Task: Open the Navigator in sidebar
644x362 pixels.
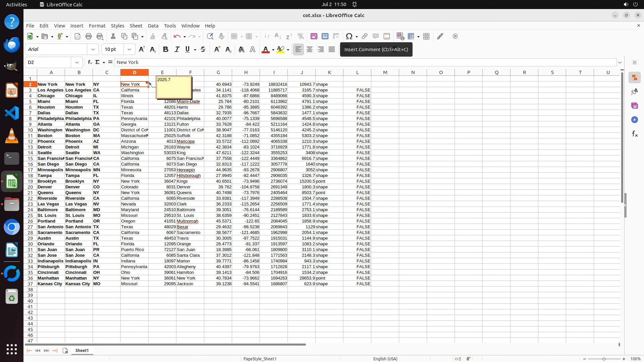Action: tap(634, 120)
